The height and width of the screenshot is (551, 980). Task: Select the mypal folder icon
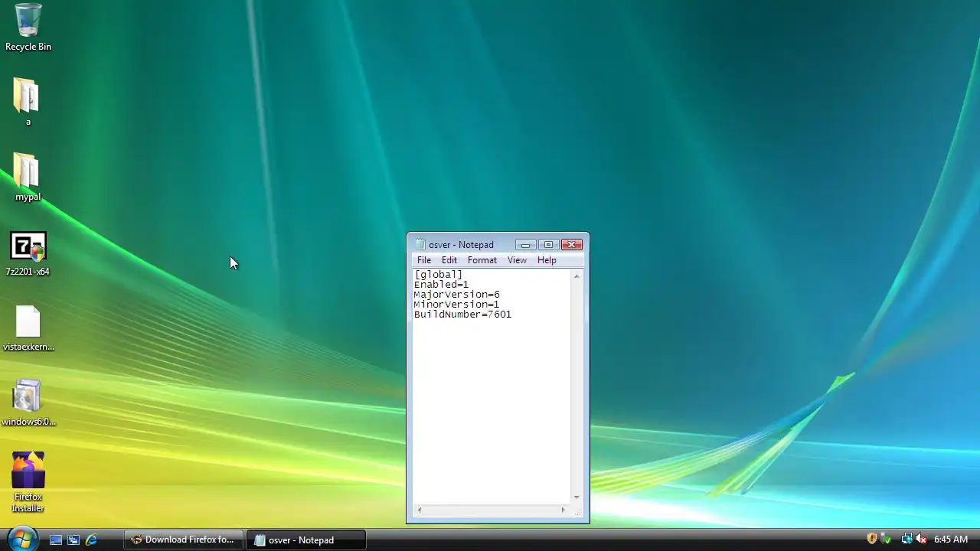point(28,177)
